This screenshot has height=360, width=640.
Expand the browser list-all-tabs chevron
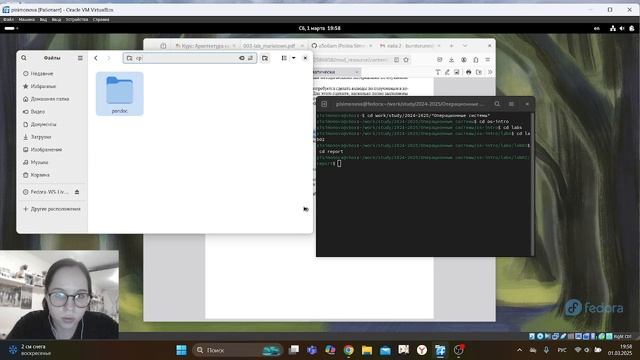pyautogui.click(x=465, y=46)
